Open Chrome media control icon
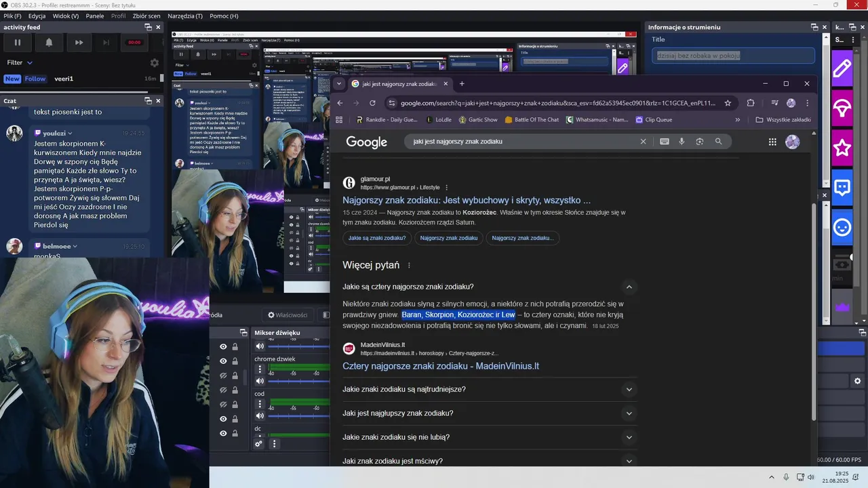868x488 pixels. (x=774, y=103)
